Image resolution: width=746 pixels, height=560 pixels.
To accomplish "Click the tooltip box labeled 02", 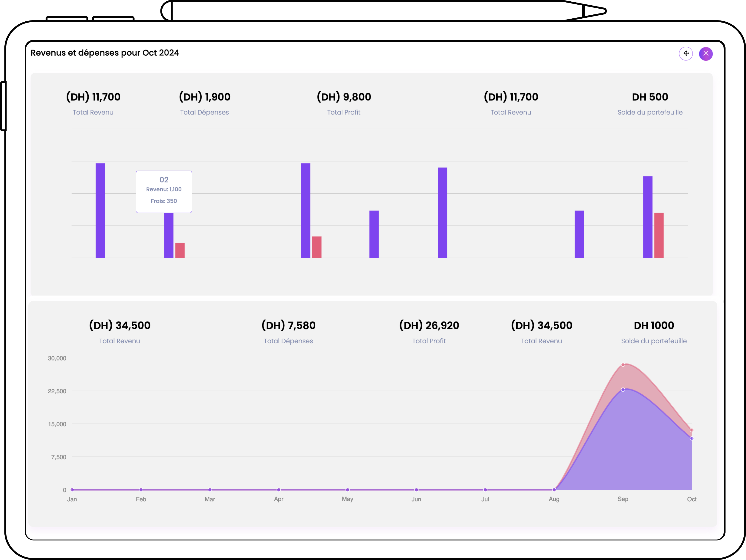I will click(164, 191).
